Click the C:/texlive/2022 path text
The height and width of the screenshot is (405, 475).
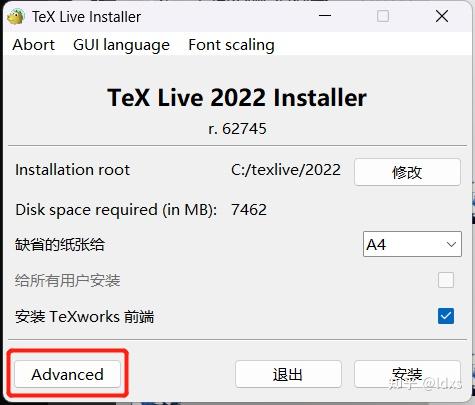(x=286, y=170)
